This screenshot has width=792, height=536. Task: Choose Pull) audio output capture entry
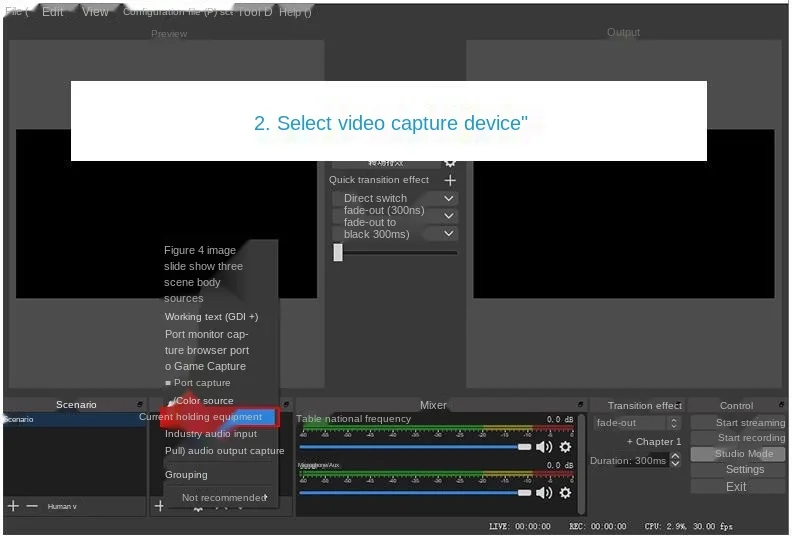click(x=224, y=451)
